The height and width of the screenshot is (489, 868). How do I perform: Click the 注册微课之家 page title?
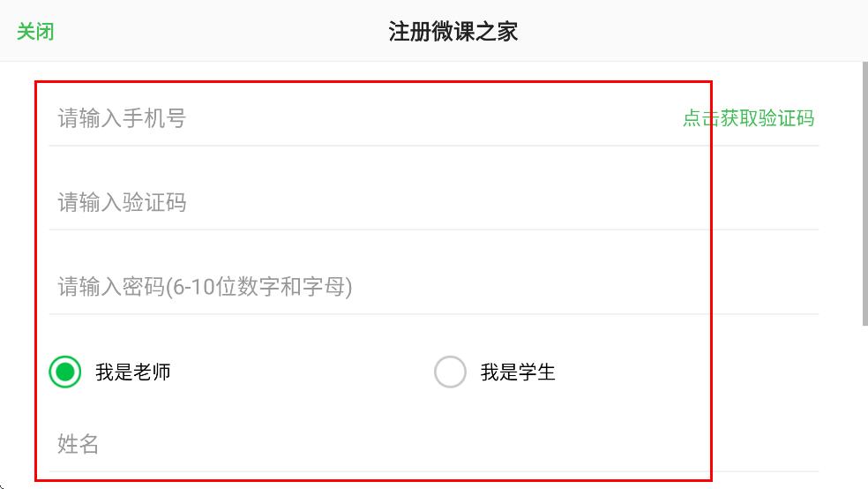coord(453,32)
